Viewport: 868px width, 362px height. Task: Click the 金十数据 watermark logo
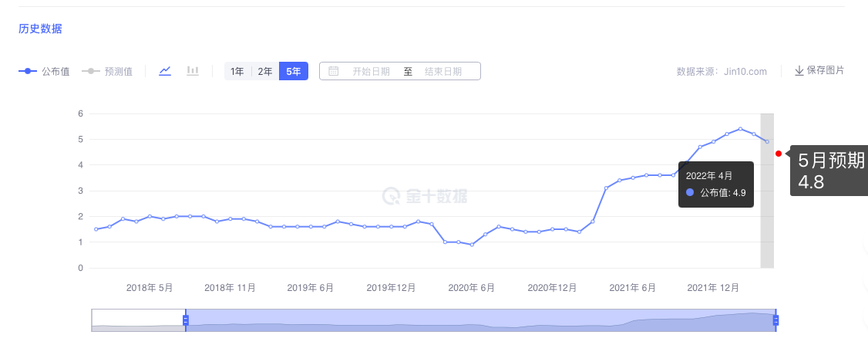pyautogui.click(x=425, y=195)
